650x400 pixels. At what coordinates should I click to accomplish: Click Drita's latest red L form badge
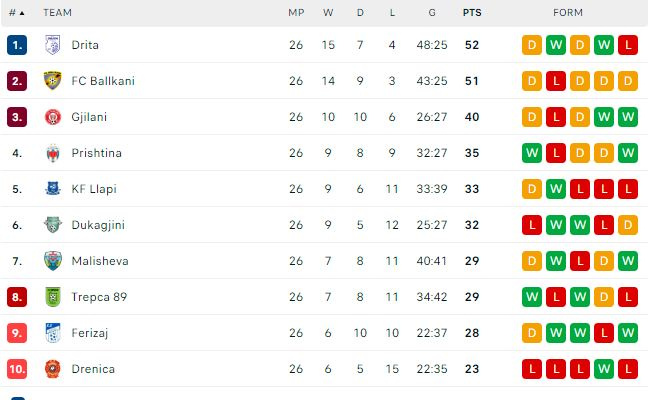pos(628,45)
